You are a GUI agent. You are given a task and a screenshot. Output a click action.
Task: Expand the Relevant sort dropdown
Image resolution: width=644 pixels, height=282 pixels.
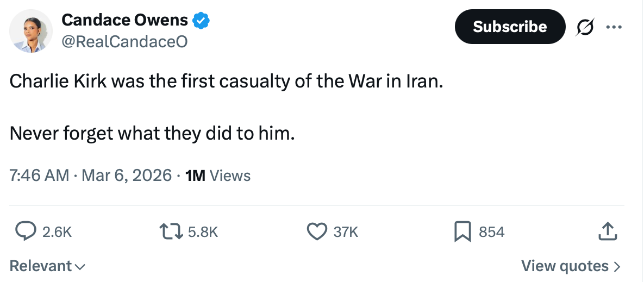tap(48, 266)
